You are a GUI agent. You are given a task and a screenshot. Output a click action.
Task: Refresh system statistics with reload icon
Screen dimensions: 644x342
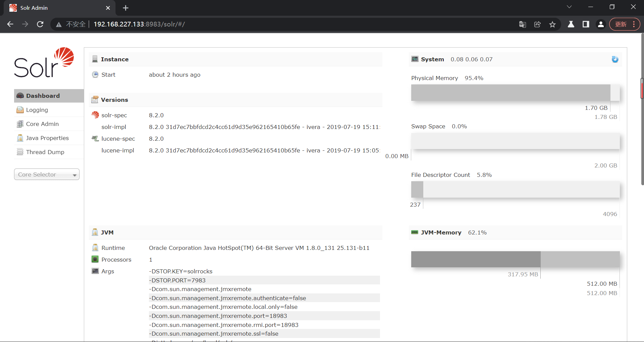(615, 59)
